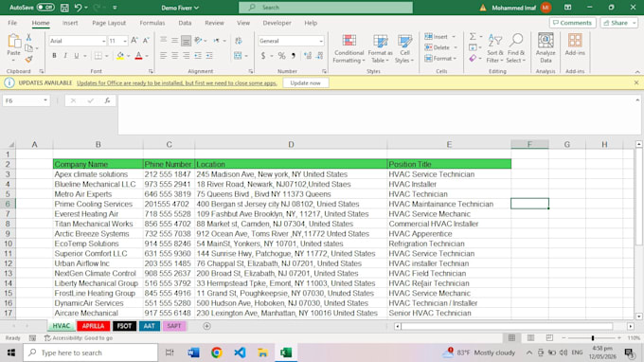The width and height of the screenshot is (644, 362).
Task: Toggle AutoSave switch
Action: [45, 8]
